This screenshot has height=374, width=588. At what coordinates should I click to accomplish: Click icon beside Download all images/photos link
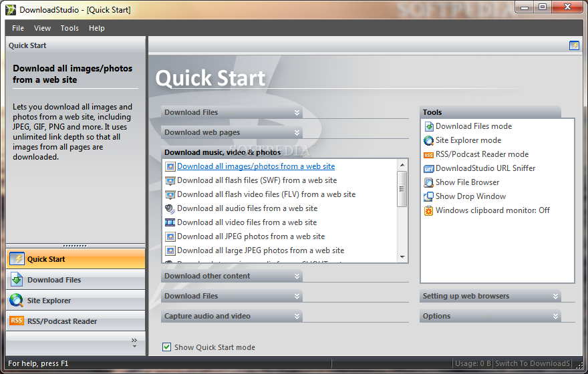point(170,166)
